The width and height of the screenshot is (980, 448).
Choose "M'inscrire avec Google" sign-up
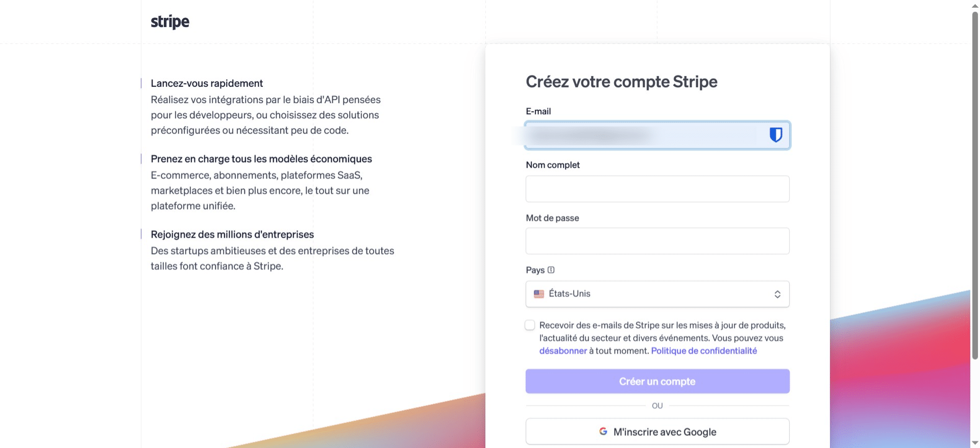point(657,432)
